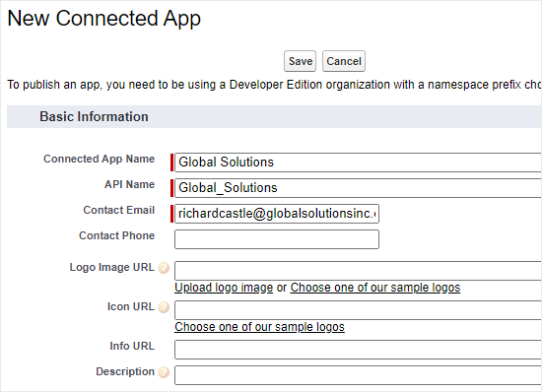The image size is (542, 392).
Task: Open the Upload logo image link
Action: (224, 288)
